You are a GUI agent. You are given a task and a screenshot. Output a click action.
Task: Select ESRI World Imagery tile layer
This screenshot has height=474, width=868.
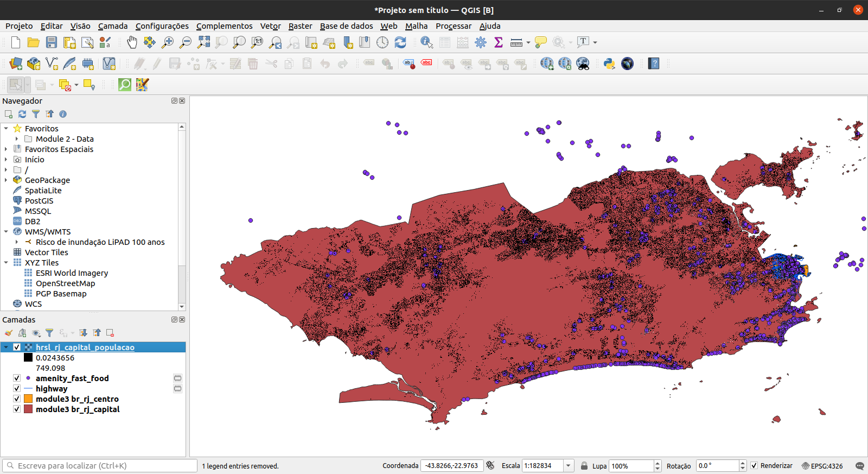click(72, 273)
